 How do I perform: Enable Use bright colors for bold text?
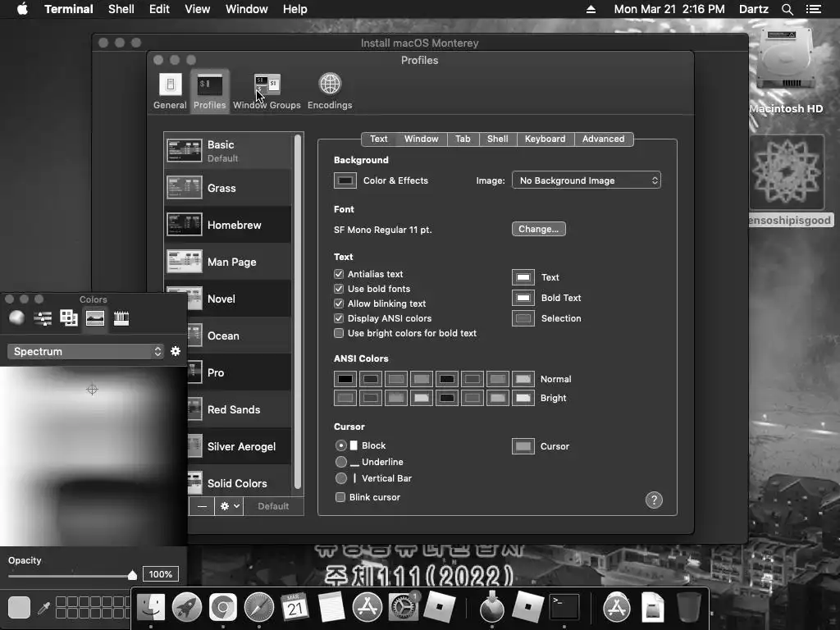coord(339,333)
